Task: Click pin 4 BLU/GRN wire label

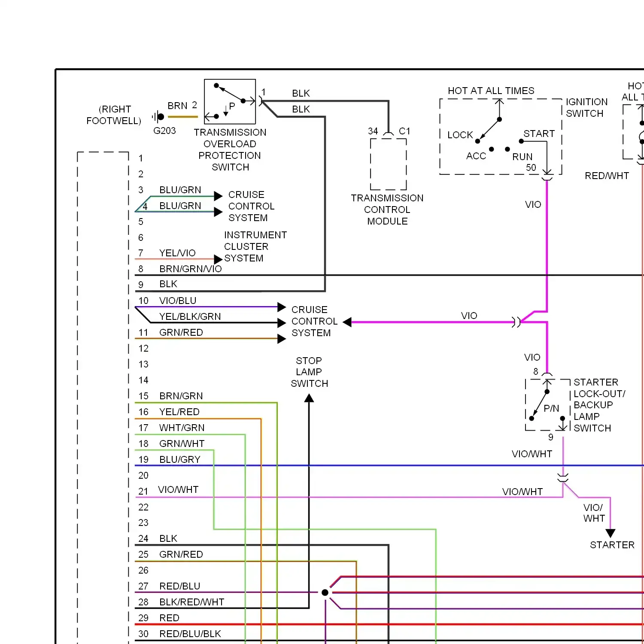Action: pos(180,206)
